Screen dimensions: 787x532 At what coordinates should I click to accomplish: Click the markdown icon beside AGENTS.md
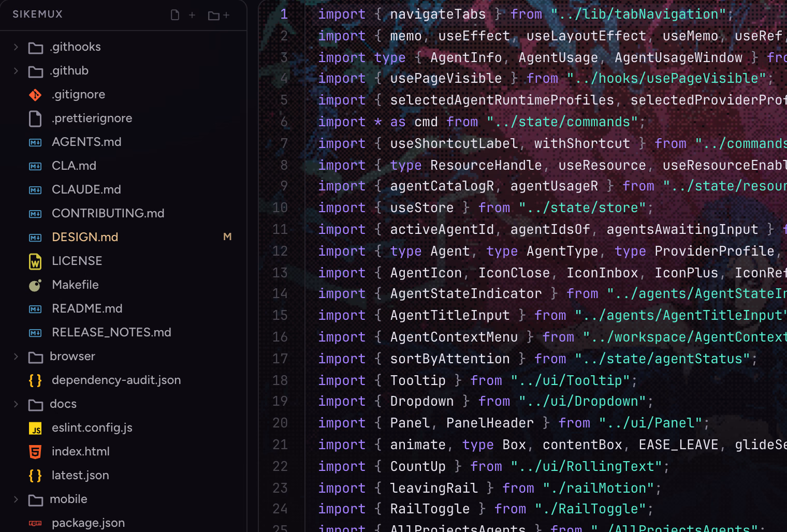(35, 142)
